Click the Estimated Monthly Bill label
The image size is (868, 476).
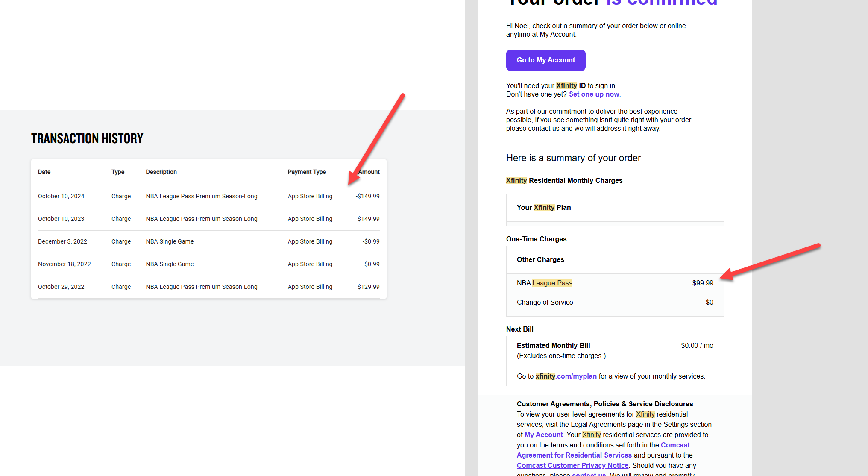click(x=554, y=346)
